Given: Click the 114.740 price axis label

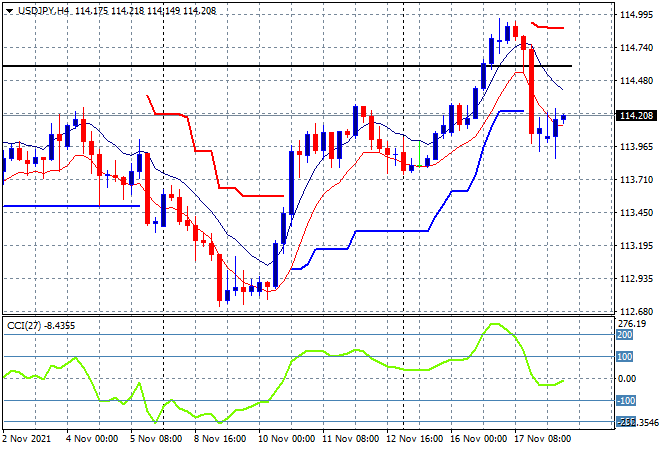Looking at the screenshot, I should click(636, 48).
